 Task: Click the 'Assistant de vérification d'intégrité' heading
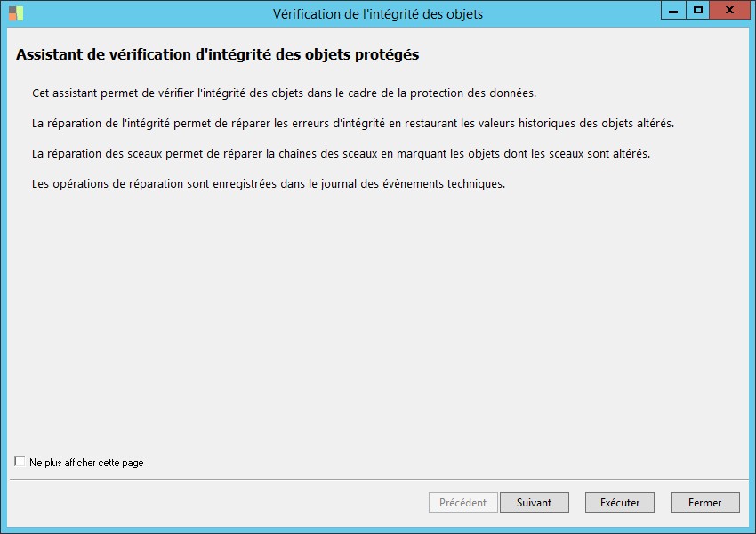pos(217,55)
